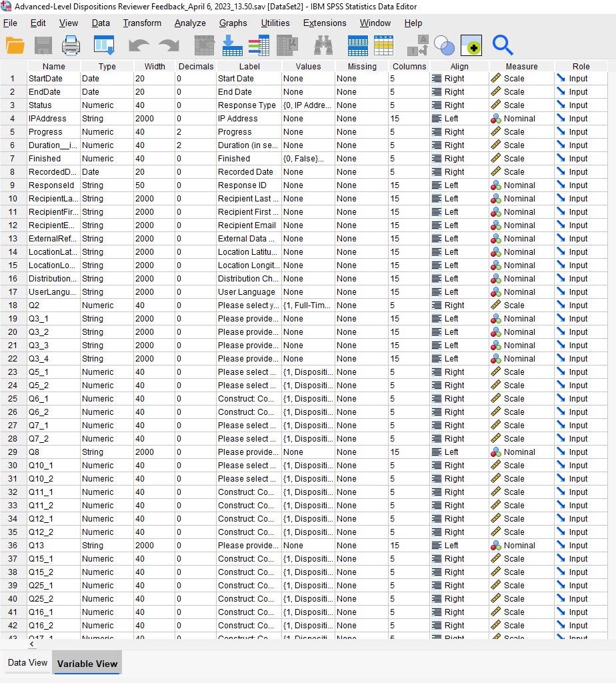This screenshot has width=616, height=683.
Task: Click the Search magnifying glass icon
Action: click(x=503, y=45)
